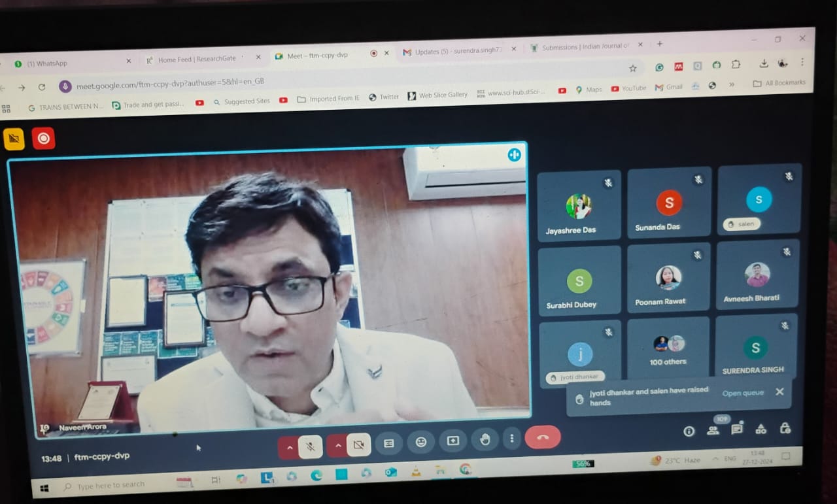Open Web Slice Gallery bookmark
Viewport: 837px width, 504px height.
tap(437, 95)
